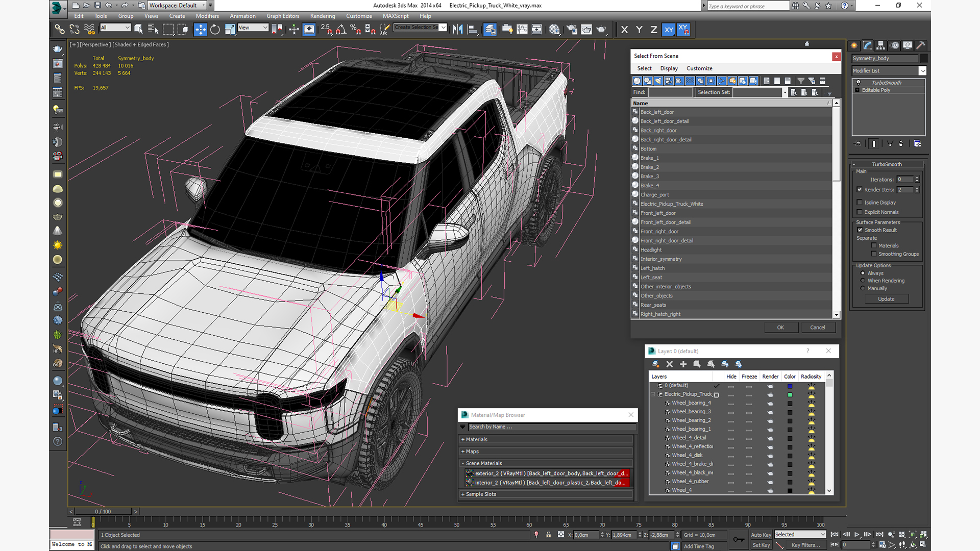The image size is (980, 551).
Task: Click color swatch of Electric_Pickup_Truck layer
Action: click(790, 395)
